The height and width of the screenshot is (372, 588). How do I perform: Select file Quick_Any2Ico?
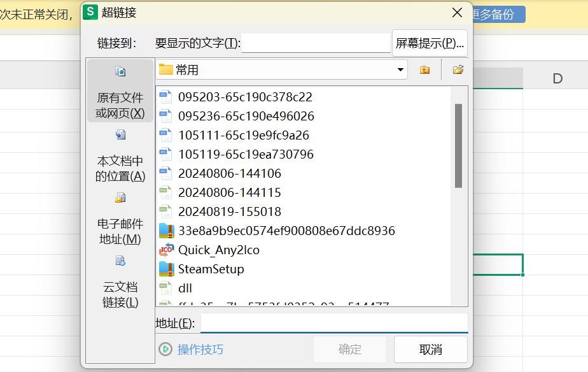click(219, 250)
